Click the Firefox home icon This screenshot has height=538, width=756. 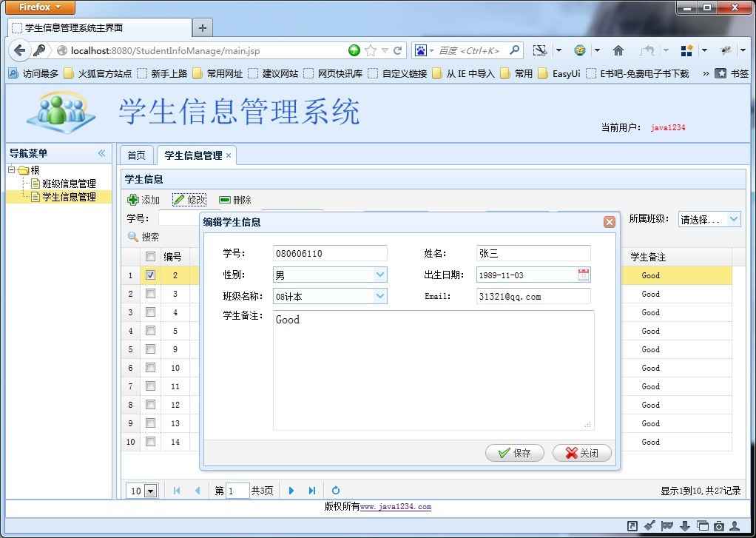pos(618,50)
